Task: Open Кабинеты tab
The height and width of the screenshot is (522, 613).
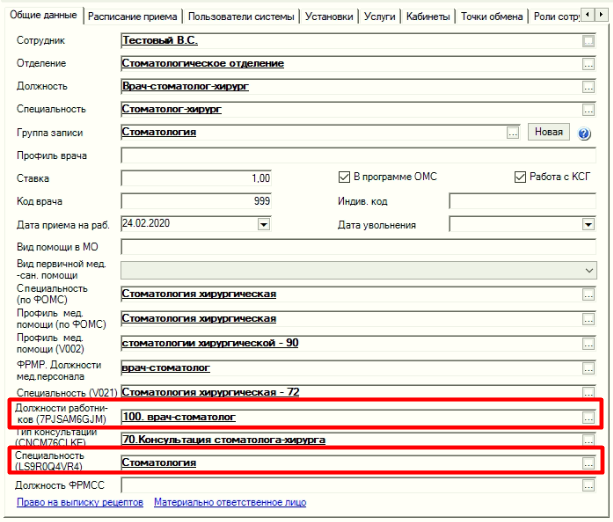Action: 428,16
